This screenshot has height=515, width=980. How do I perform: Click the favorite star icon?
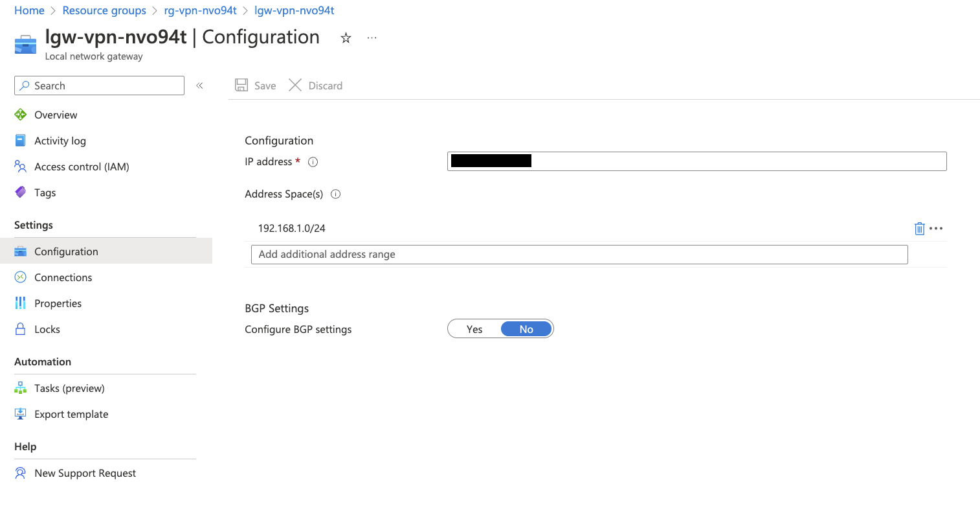pos(346,38)
